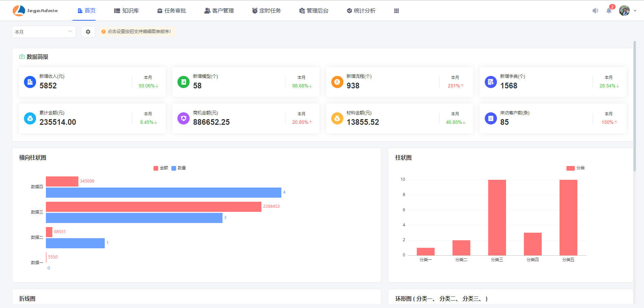Click the 分类五 column bar
This screenshot has height=308, width=644.
click(x=568, y=218)
